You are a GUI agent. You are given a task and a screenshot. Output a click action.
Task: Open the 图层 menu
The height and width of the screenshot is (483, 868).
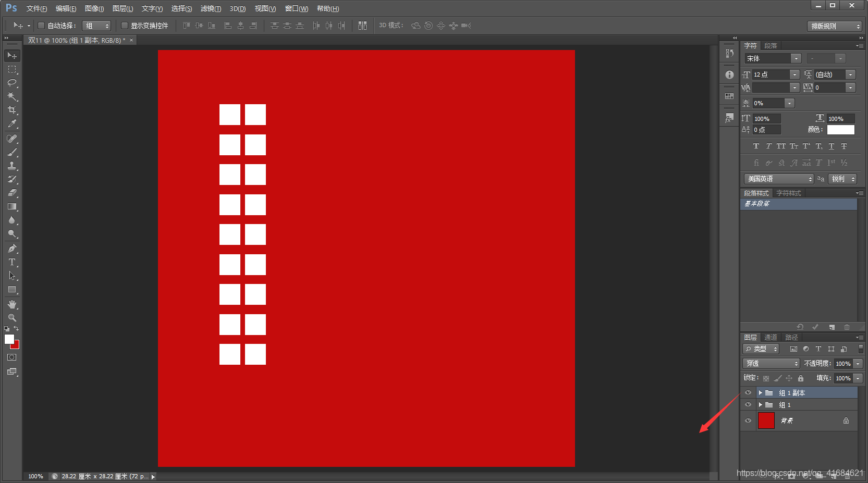tap(123, 9)
